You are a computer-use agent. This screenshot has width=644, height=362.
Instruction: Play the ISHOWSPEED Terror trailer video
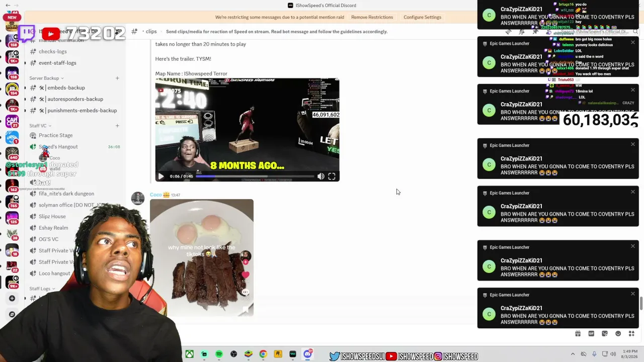pyautogui.click(x=160, y=176)
